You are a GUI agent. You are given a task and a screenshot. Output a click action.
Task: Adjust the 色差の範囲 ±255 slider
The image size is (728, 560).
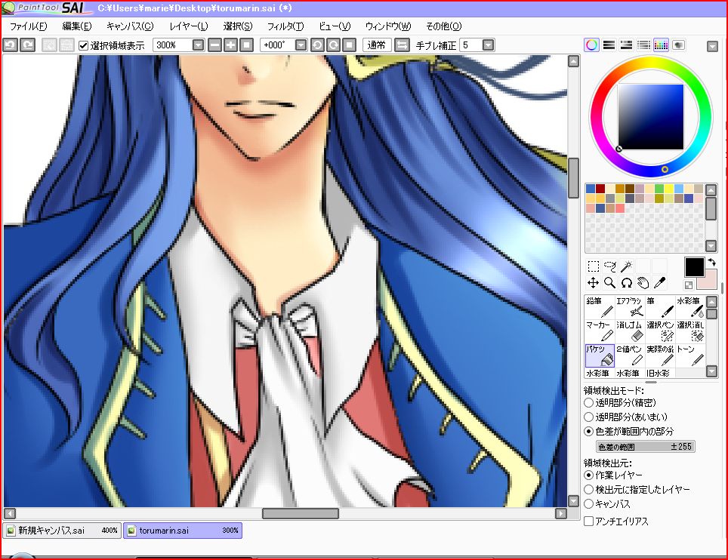(x=645, y=447)
